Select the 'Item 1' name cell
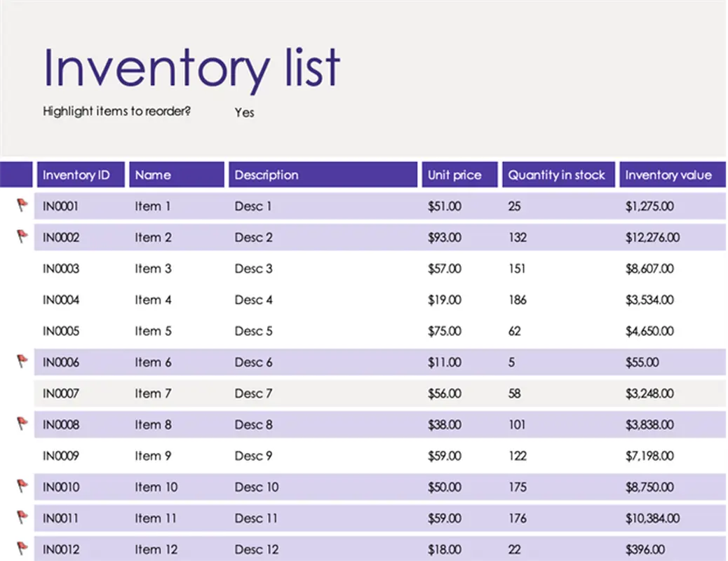 tap(153, 206)
